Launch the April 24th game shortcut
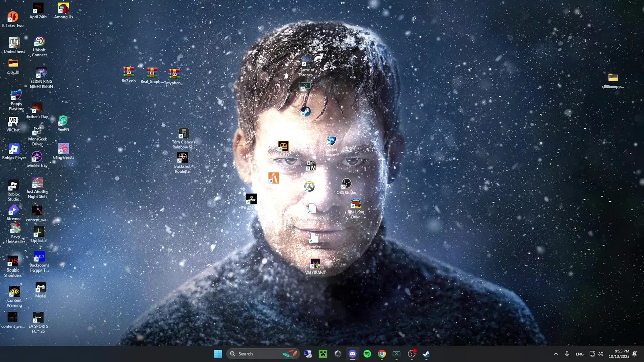Screen dimensions: 644x362 pos(38,11)
